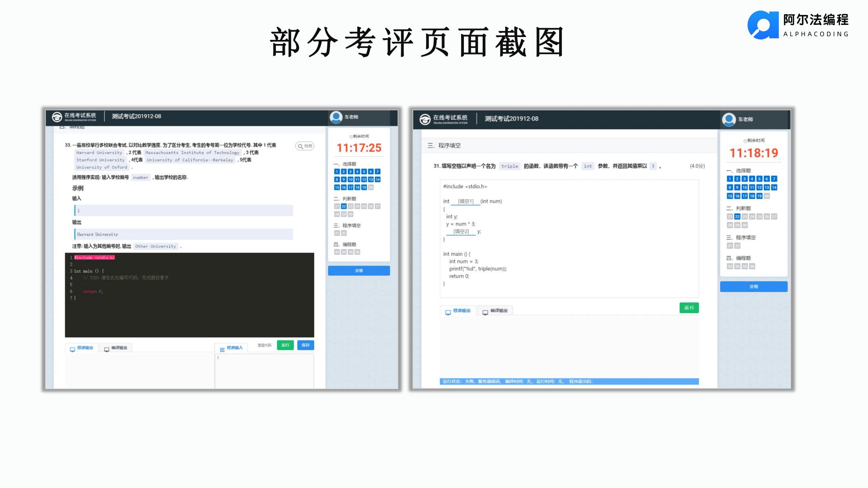Jump to question 36 in left screenshot
The width and height of the screenshot is (868, 488).
(357, 252)
